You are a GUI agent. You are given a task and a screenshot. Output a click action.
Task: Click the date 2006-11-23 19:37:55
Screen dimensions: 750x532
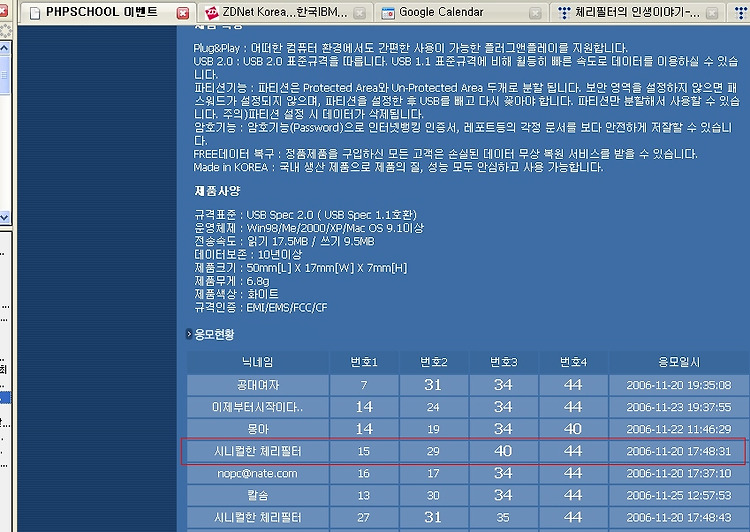click(679, 407)
